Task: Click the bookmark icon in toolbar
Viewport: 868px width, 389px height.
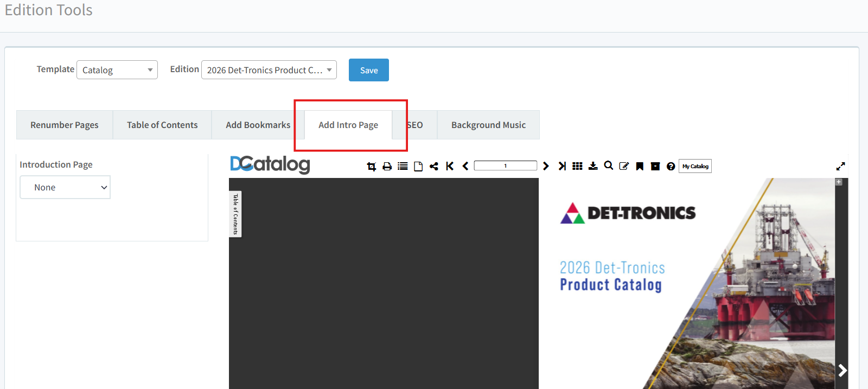Action: 640,167
